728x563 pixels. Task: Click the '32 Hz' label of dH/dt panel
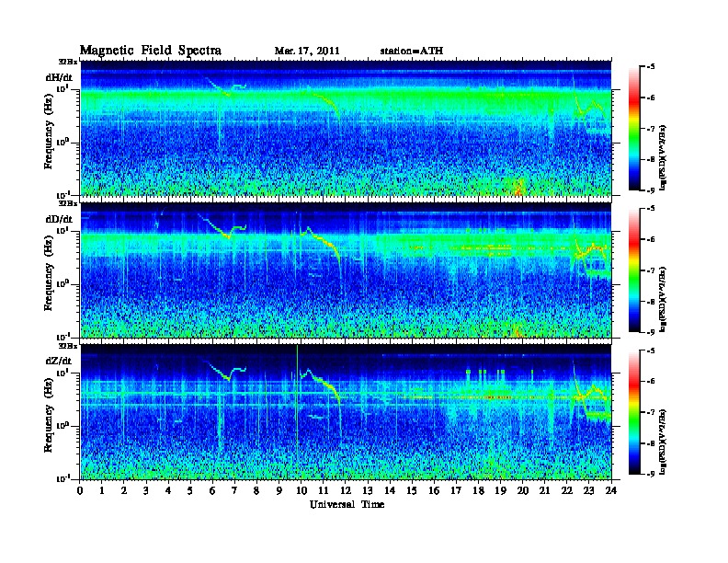[67, 62]
